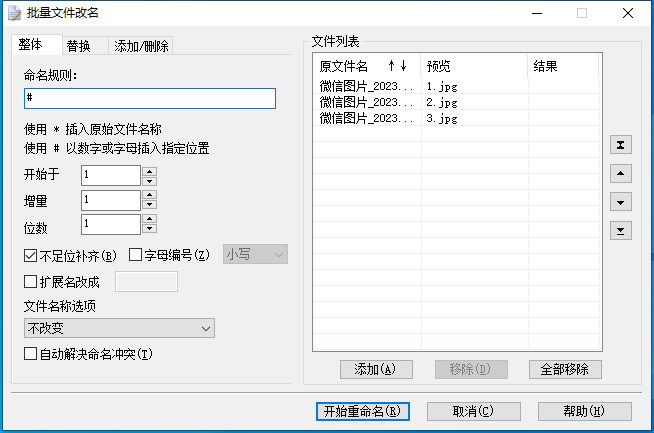Click the move-up arrow button
Image resolution: width=654 pixels, height=433 pixels.
621,174
